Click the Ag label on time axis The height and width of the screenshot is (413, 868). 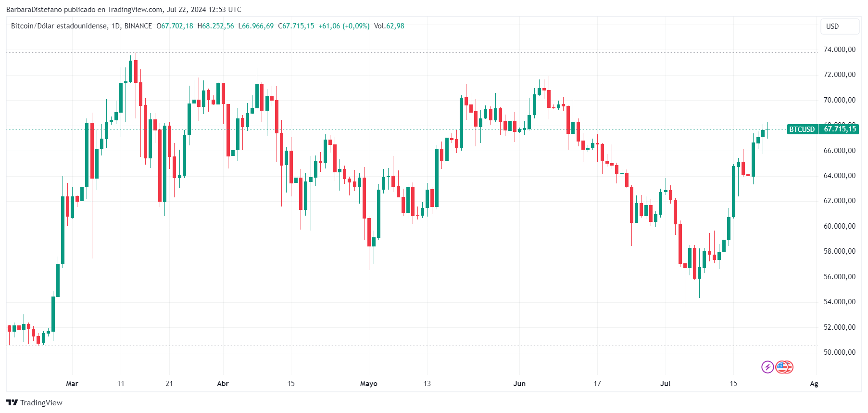click(x=814, y=384)
